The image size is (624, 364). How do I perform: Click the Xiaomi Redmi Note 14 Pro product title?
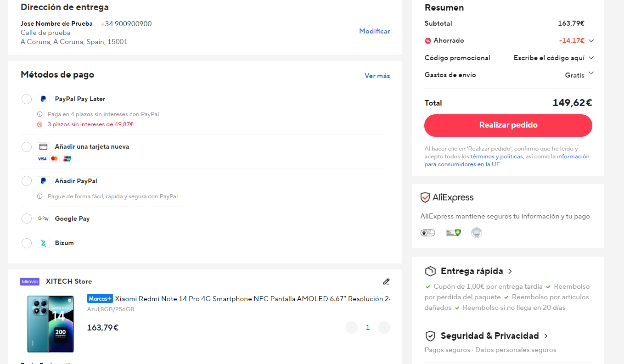pyautogui.click(x=253, y=299)
